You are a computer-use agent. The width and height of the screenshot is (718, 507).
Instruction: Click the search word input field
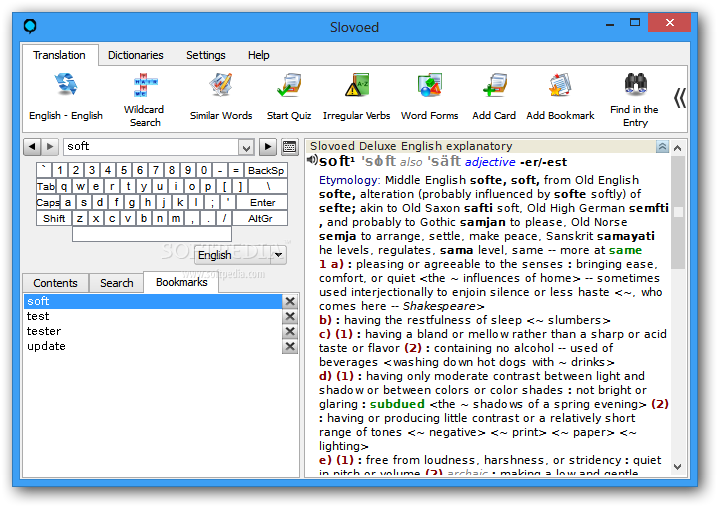(x=151, y=147)
